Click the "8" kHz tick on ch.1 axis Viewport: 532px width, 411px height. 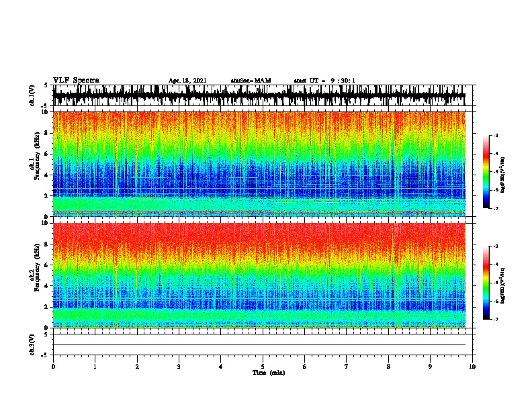click(x=47, y=133)
